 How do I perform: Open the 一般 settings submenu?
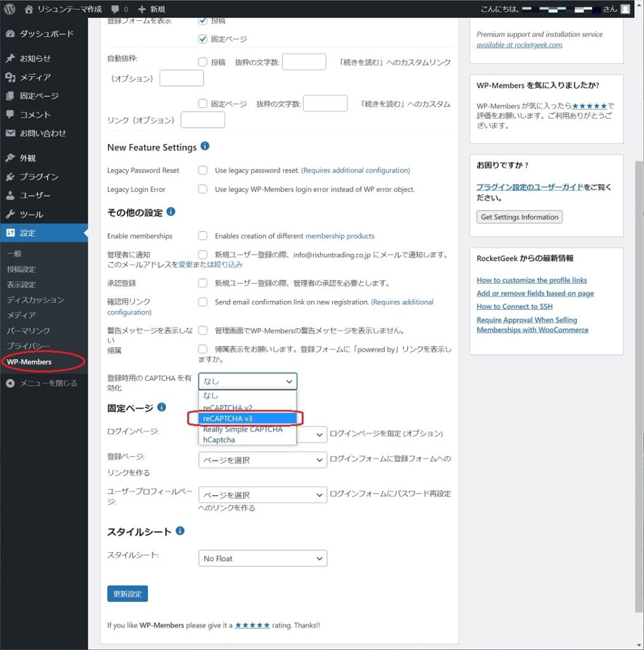14,253
